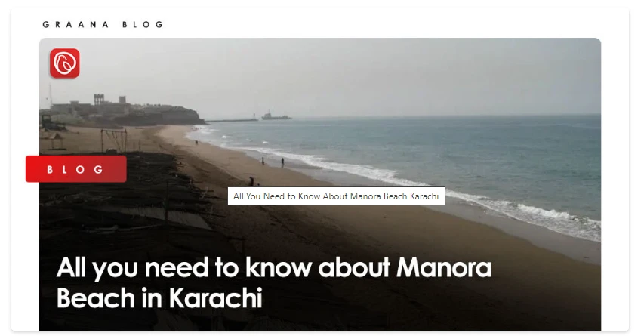
Task: Click the water tower on the cliff
Action: click(x=99, y=100)
